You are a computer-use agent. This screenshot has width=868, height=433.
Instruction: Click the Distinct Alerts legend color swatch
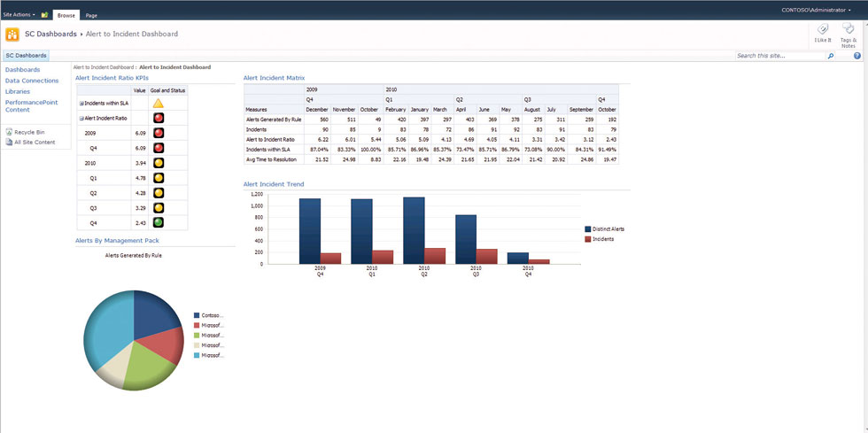point(588,228)
